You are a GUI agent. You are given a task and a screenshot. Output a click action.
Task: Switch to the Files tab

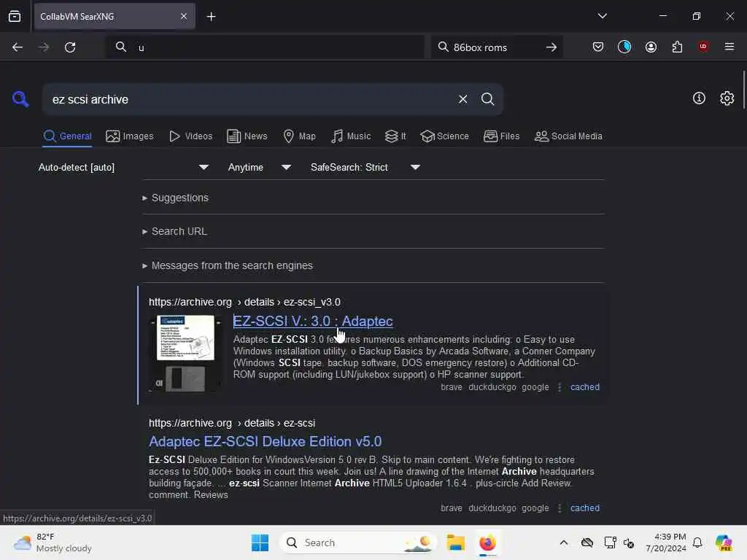coord(501,136)
